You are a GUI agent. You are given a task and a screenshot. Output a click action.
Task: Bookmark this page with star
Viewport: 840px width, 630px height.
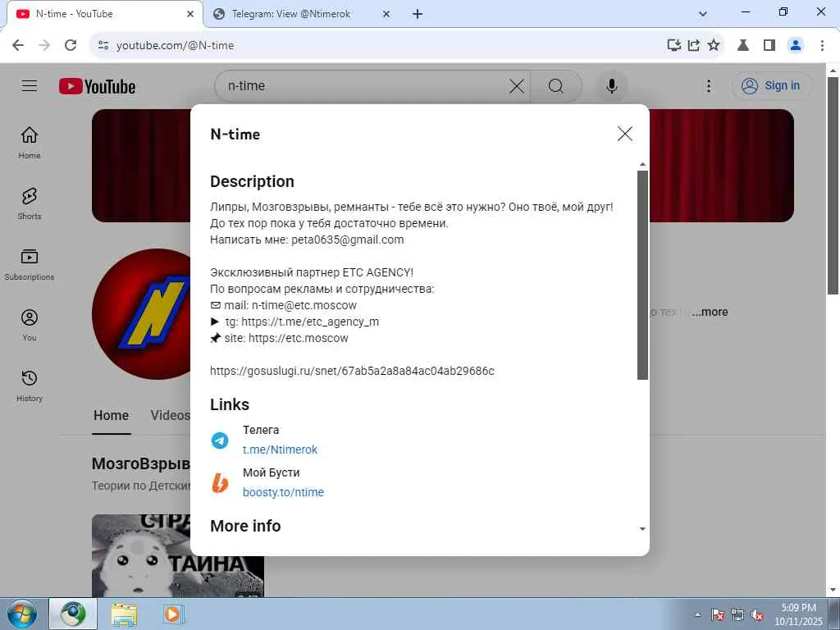tap(714, 45)
